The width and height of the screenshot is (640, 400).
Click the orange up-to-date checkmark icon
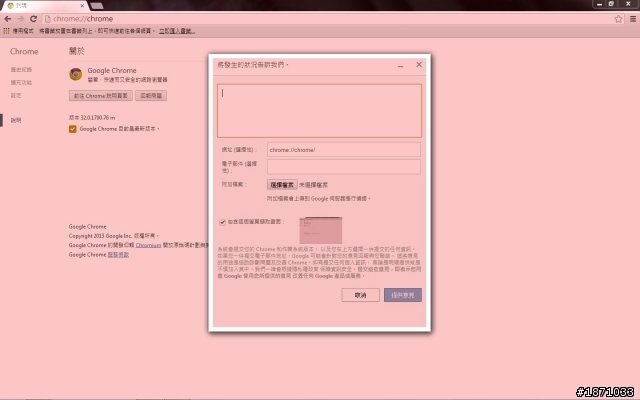pyautogui.click(x=73, y=129)
